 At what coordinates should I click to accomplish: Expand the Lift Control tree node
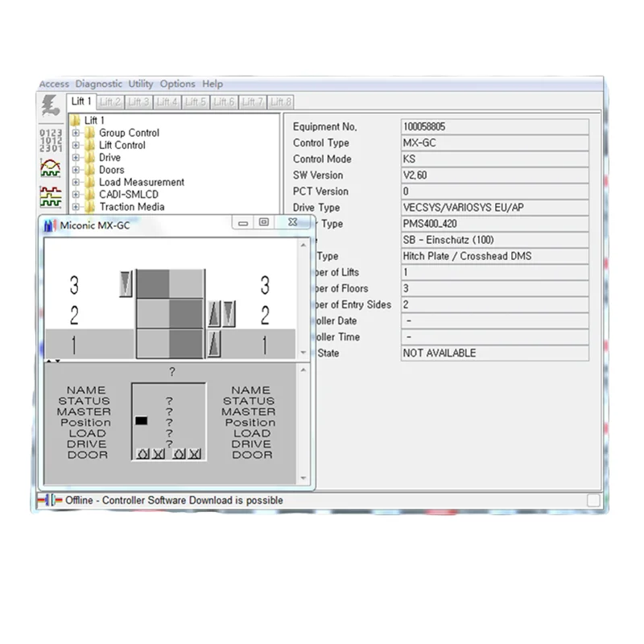(x=76, y=145)
